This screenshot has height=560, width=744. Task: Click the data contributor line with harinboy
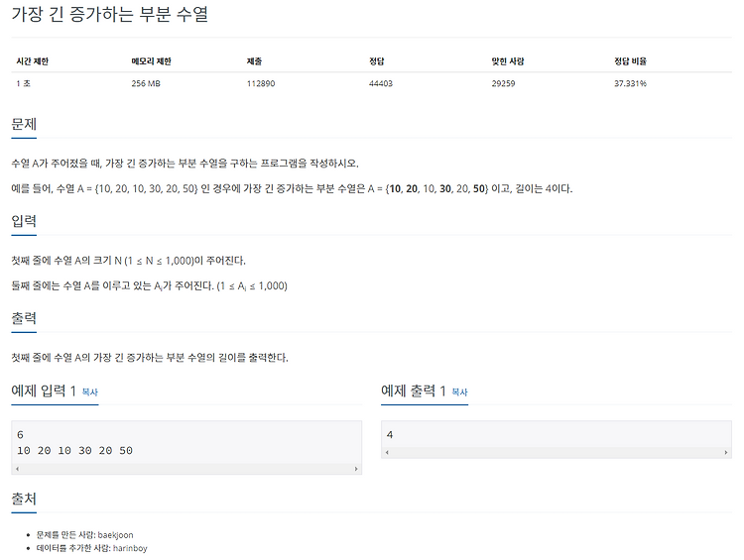(92, 548)
